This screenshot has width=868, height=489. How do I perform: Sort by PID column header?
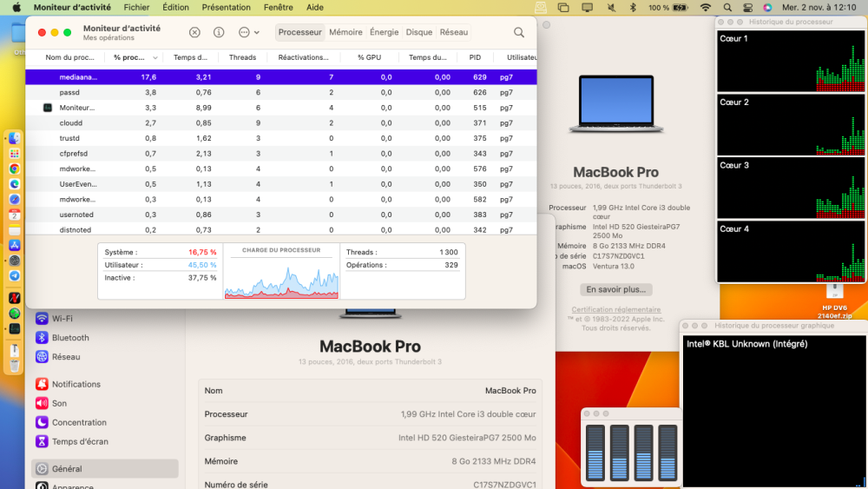pyautogui.click(x=475, y=57)
